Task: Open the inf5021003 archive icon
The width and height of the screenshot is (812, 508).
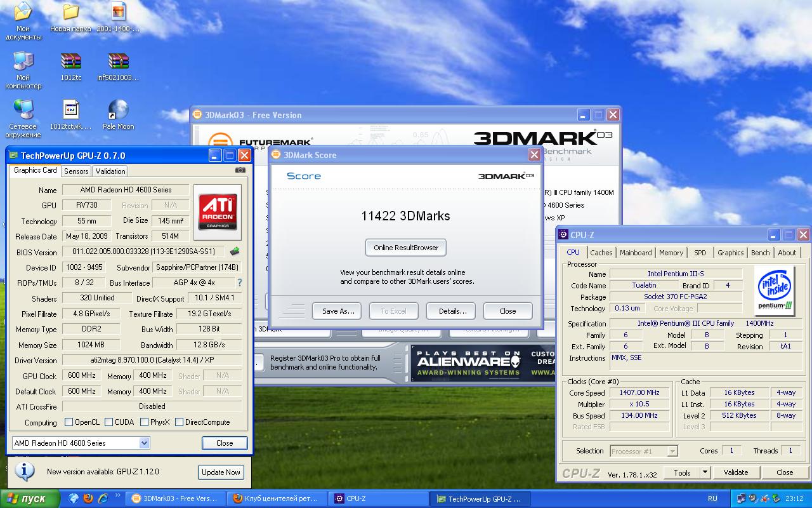Action: point(118,67)
